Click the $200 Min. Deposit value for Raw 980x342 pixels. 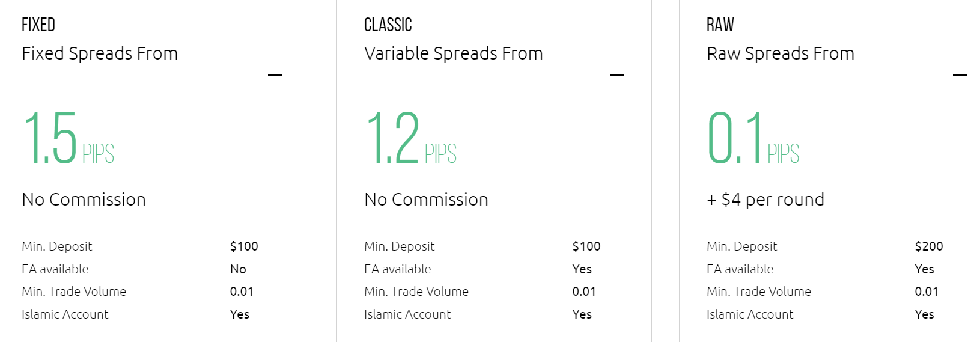[x=929, y=246]
